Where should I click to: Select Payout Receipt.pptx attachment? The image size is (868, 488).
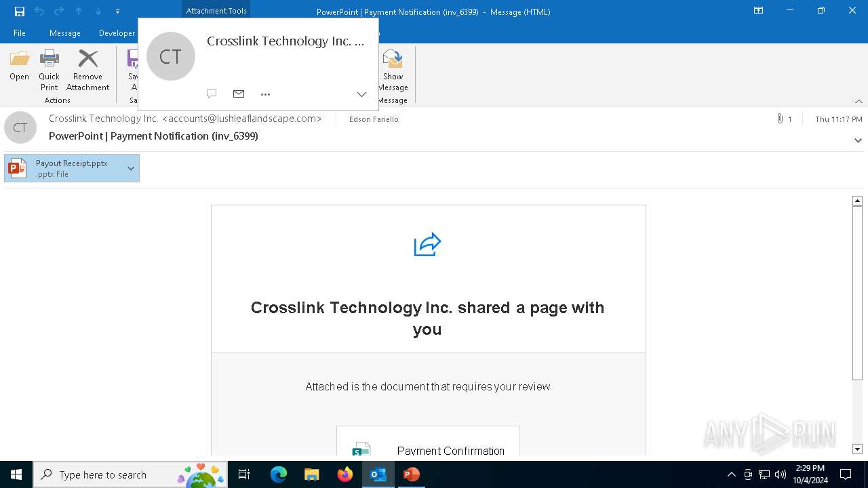pos(72,168)
